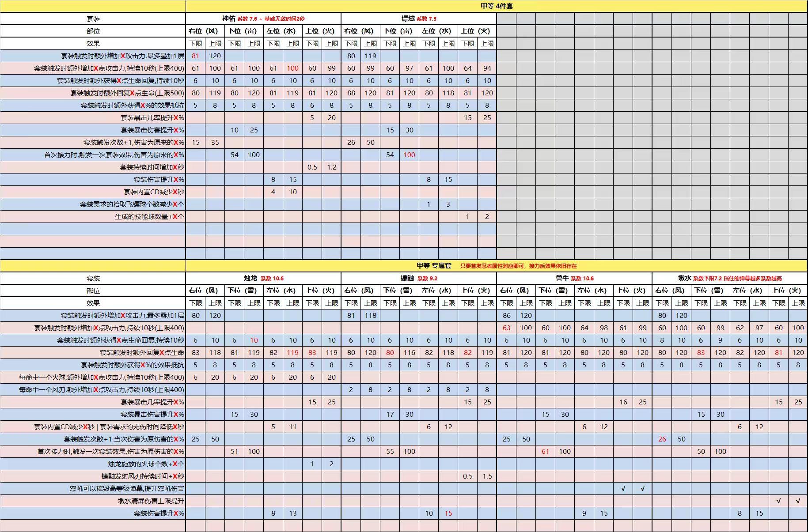Click the red 26 cell under 墩水

click(x=662, y=439)
